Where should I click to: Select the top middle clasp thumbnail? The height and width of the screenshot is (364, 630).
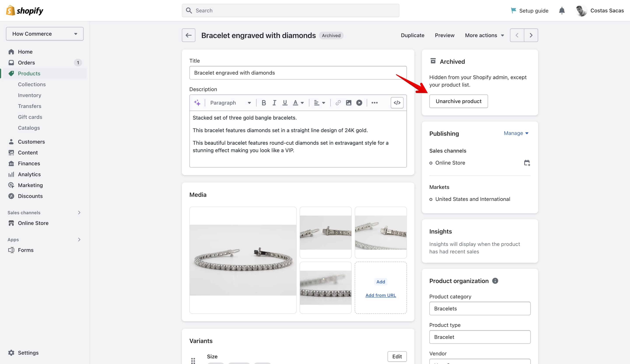pos(325,233)
